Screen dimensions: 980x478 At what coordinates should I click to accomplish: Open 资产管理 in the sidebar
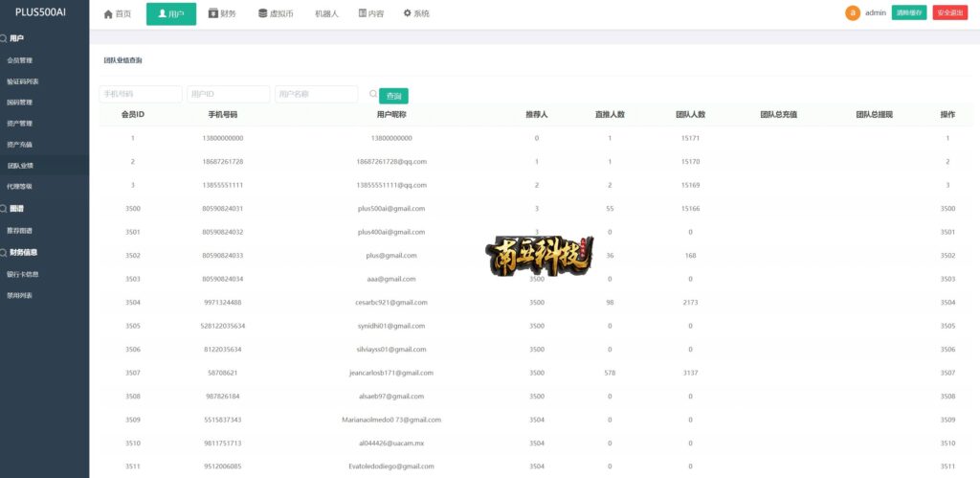19,124
